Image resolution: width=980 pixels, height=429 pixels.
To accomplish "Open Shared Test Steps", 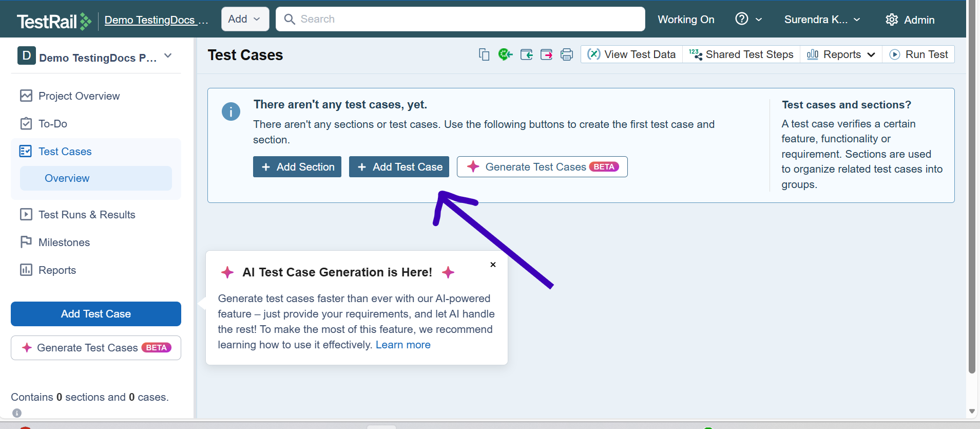I will pyautogui.click(x=741, y=54).
